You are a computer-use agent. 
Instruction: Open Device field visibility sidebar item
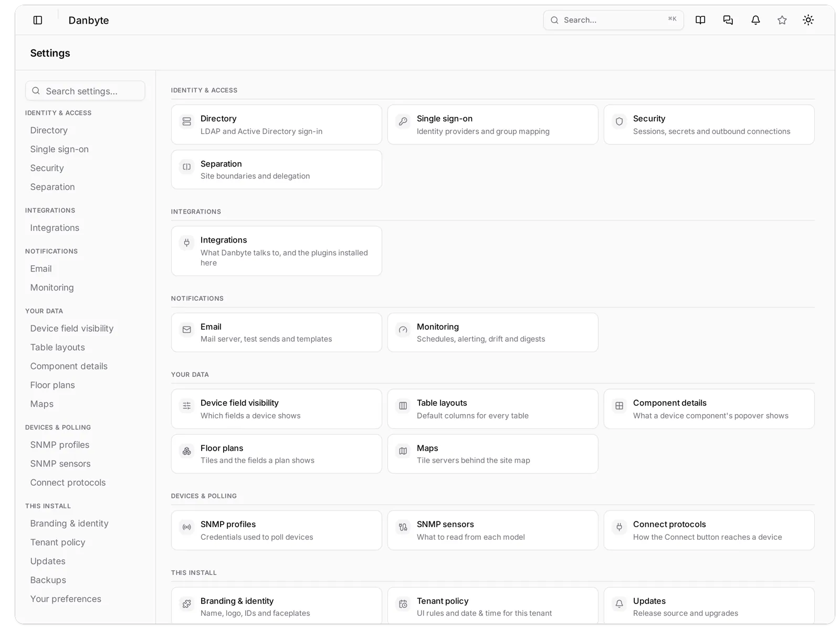pyautogui.click(x=72, y=329)
